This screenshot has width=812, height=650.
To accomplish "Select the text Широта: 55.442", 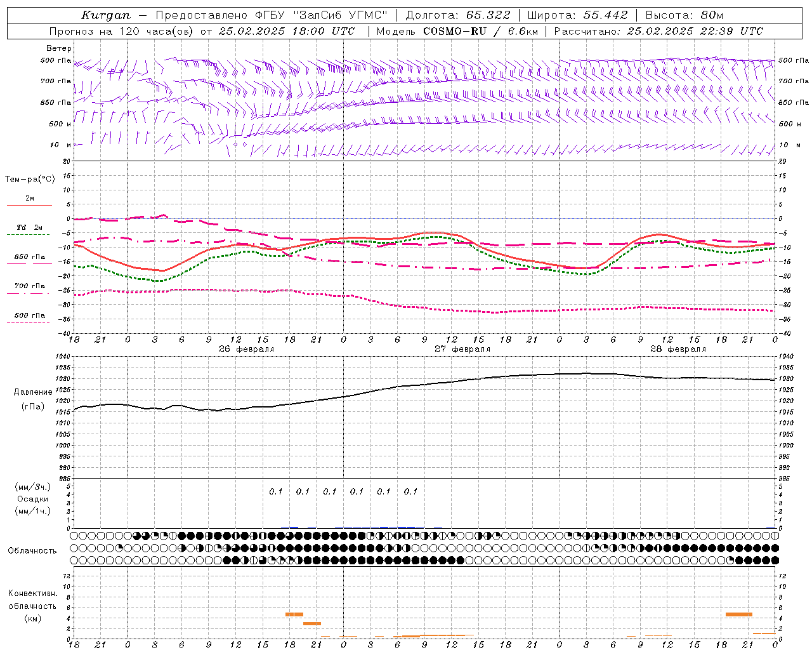I will click(x=577, y=15).
